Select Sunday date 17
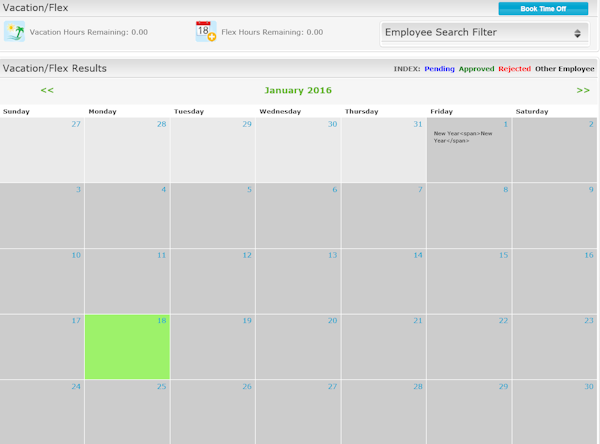This screenshot has width=600, height=444. [42, 347]
